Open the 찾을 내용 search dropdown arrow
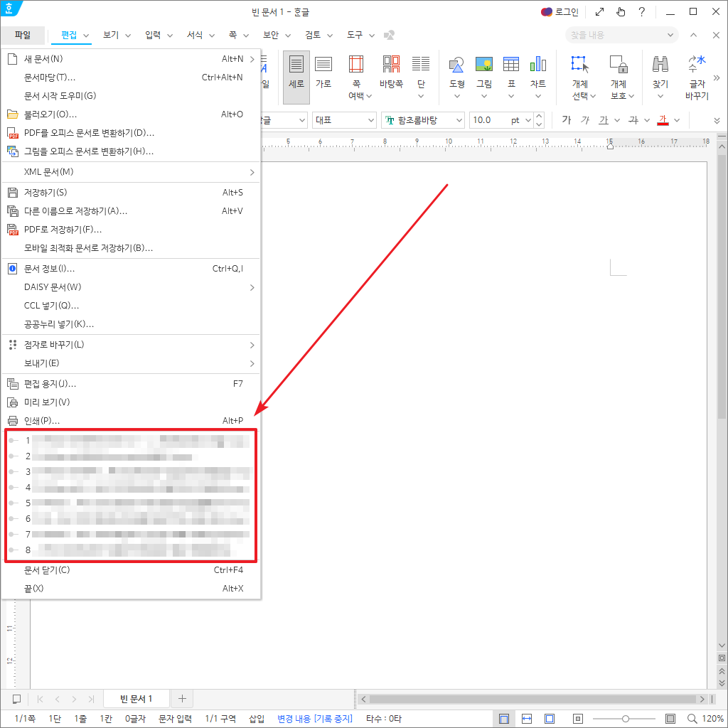The height and width of the screenshot is (728, 728). point(670,35)
